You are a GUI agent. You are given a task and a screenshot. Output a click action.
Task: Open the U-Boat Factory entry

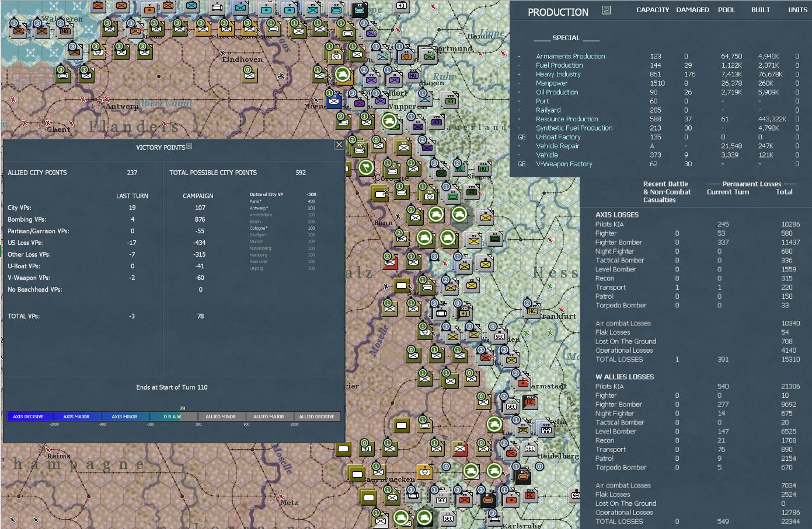[x=558, y=137]
